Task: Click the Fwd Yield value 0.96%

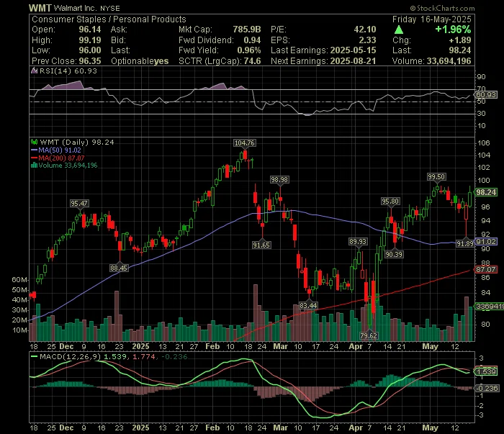Action: click(x=249, y=50)
